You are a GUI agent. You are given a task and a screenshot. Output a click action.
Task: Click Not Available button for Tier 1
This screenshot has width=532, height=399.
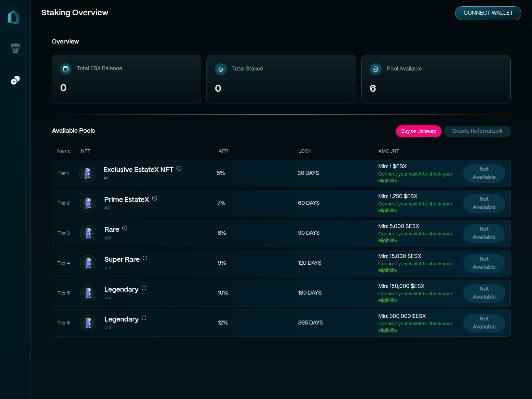484,173
